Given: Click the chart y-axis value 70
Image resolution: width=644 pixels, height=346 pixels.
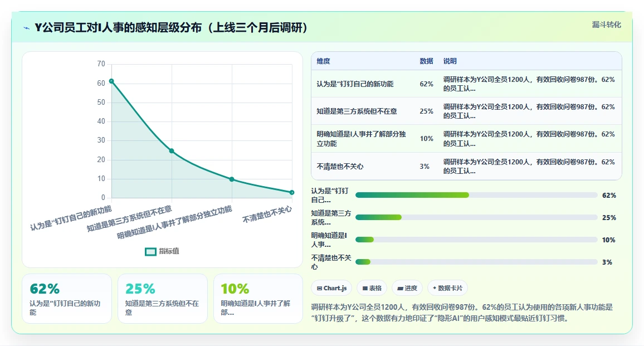Looking at the screenshot, I should (101, 64).
